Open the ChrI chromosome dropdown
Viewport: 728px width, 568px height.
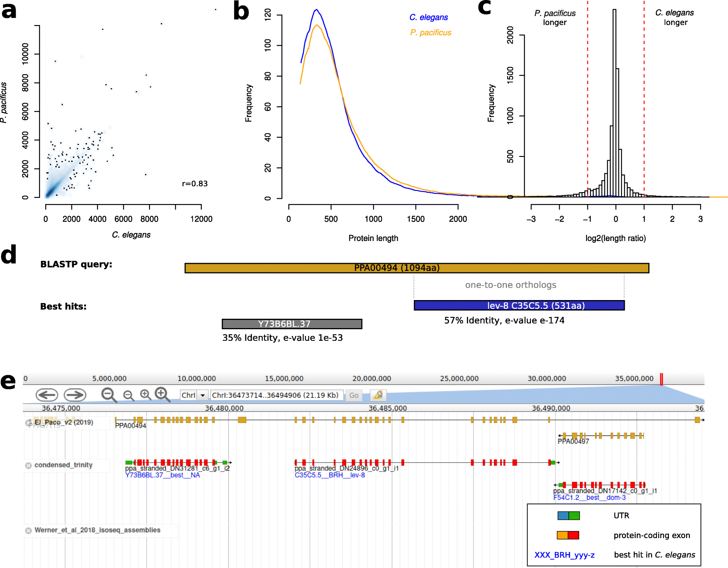coord(194,395)
